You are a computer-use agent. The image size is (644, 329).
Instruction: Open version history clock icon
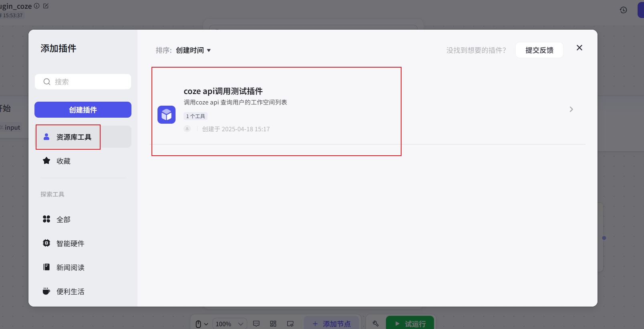click(x=624, y=10)
